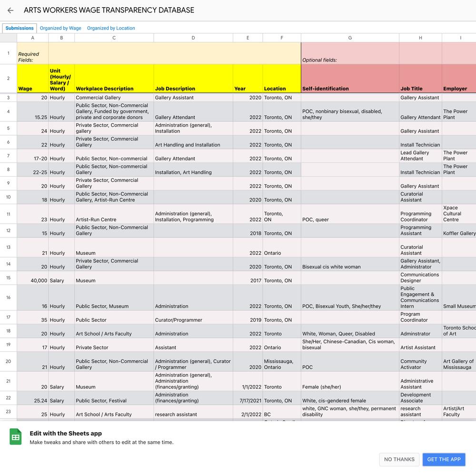Select the Mississauga, Ontario location cell
Screen dimensions: 476x476
(282, 361)
